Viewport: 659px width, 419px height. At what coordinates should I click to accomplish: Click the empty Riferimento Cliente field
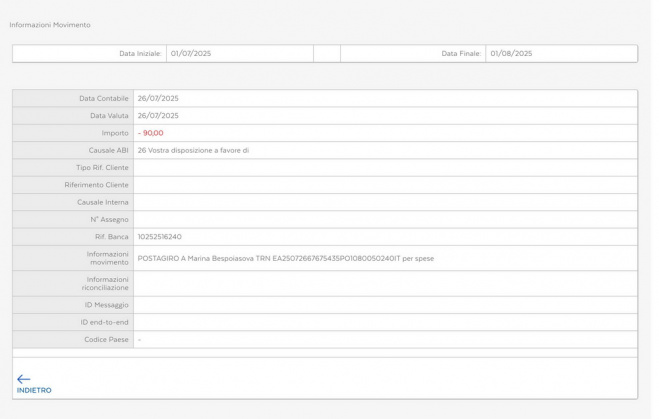tap(385, 184)
